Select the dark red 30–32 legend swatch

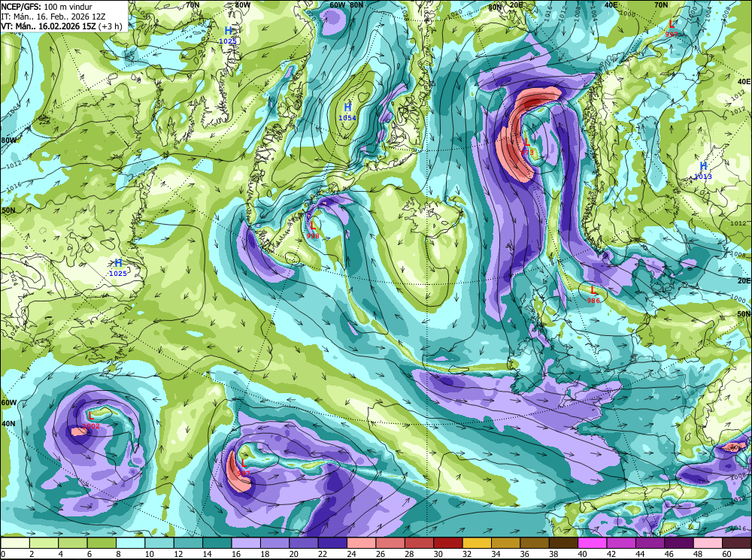point(448,543)
